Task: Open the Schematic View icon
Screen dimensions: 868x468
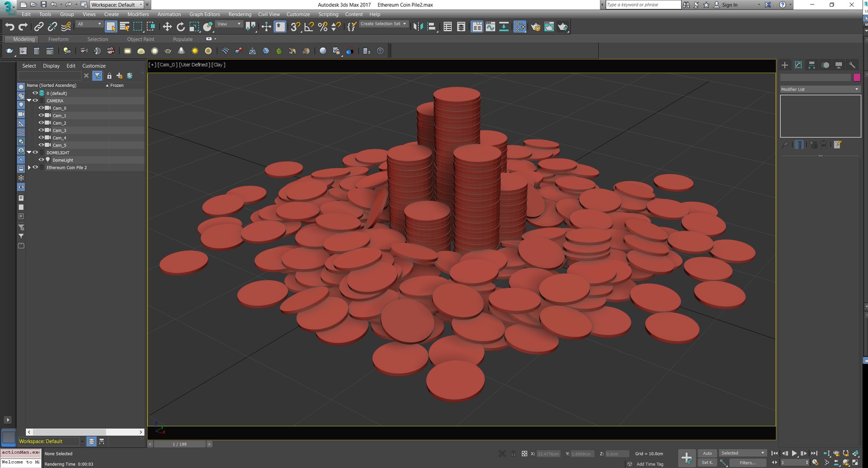Action: (504, 27)
